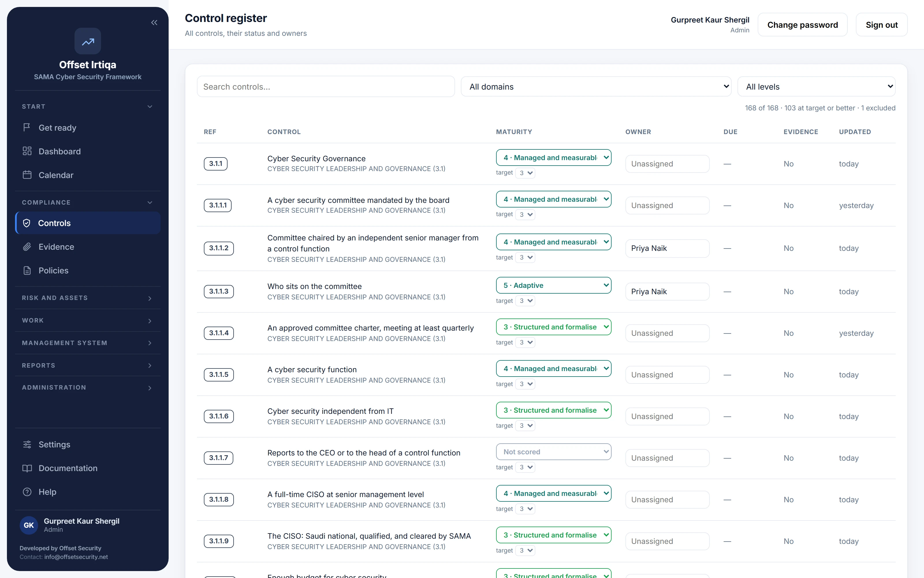Expand the MANAGEMENT SYSTEM section
The width and height of the screenshot is (924, 578).
click(x=88, y=343)
